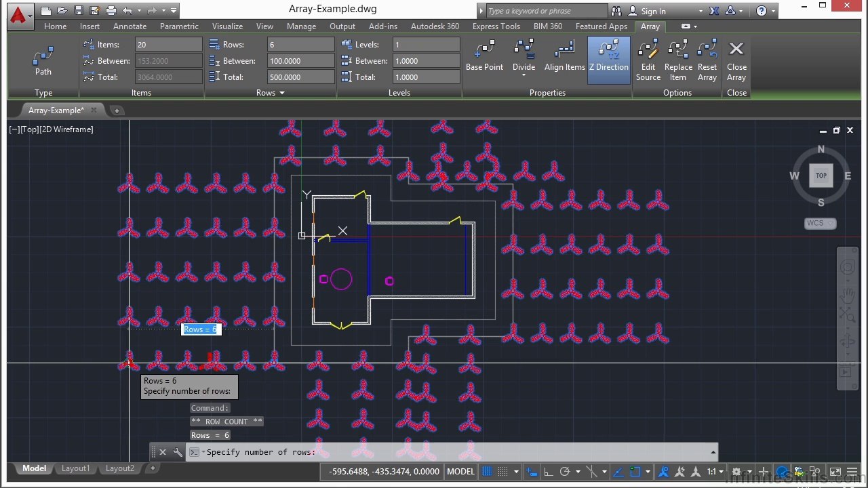Click the MODEL space status button

click(461, 472)
